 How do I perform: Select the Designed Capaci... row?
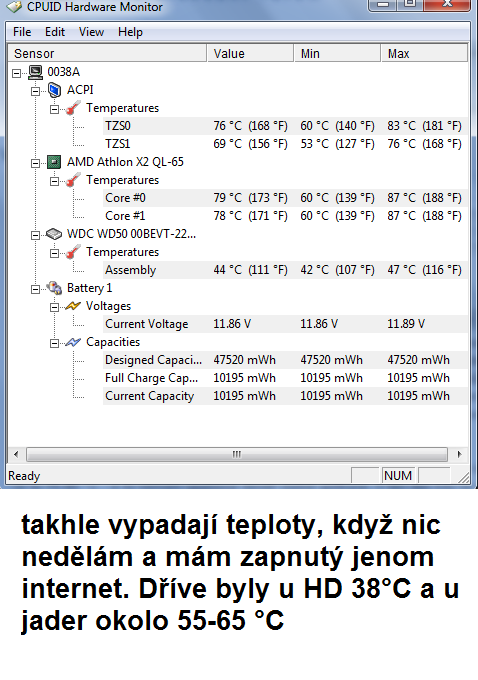[285, 360]
